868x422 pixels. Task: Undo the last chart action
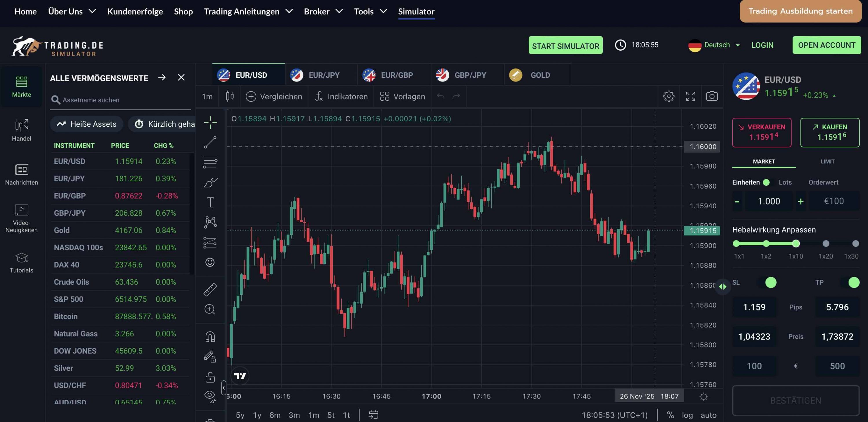tap(440, 97)
